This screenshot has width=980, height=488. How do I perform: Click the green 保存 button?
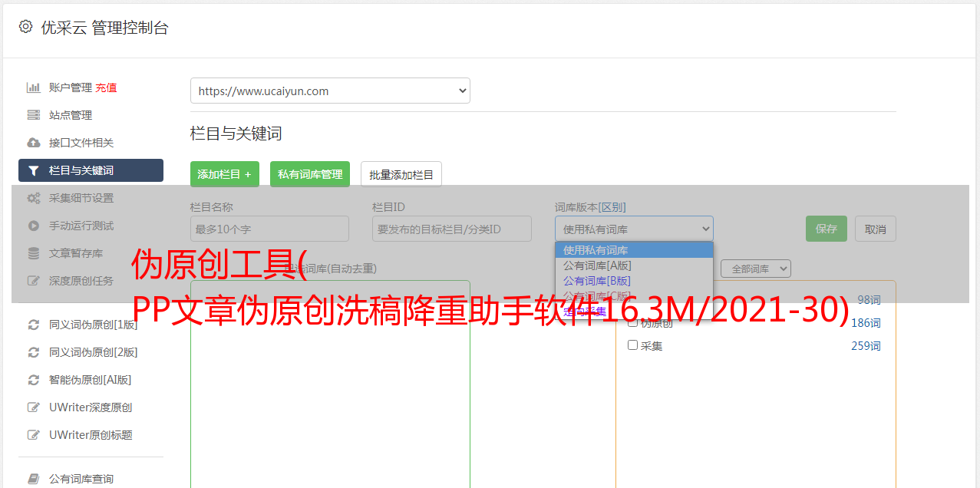point(827,229)
